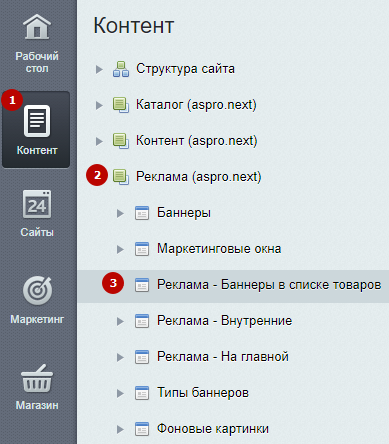Open Структура сайта tree item
The image size is (389, 444).
185,69
